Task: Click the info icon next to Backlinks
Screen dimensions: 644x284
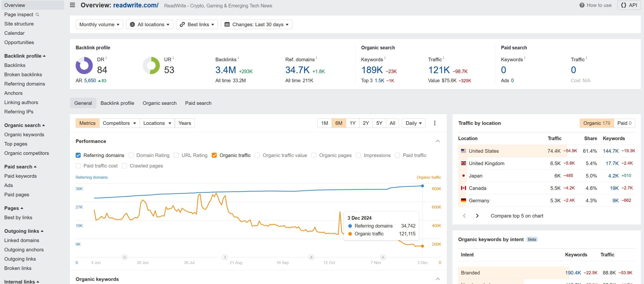Action: pos(238,58)
